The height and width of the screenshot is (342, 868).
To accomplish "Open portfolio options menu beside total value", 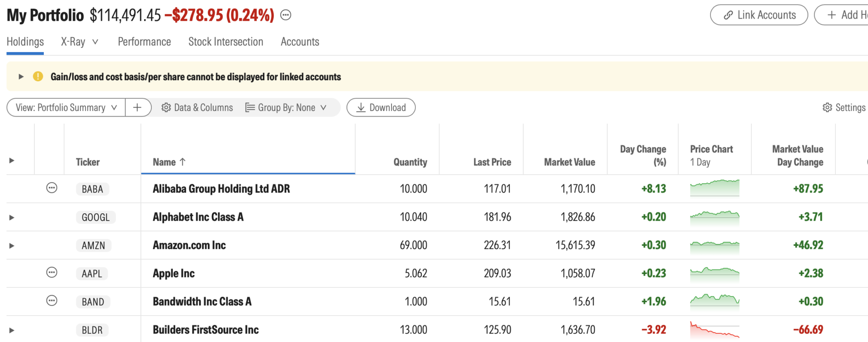I will tap(286, 15).
